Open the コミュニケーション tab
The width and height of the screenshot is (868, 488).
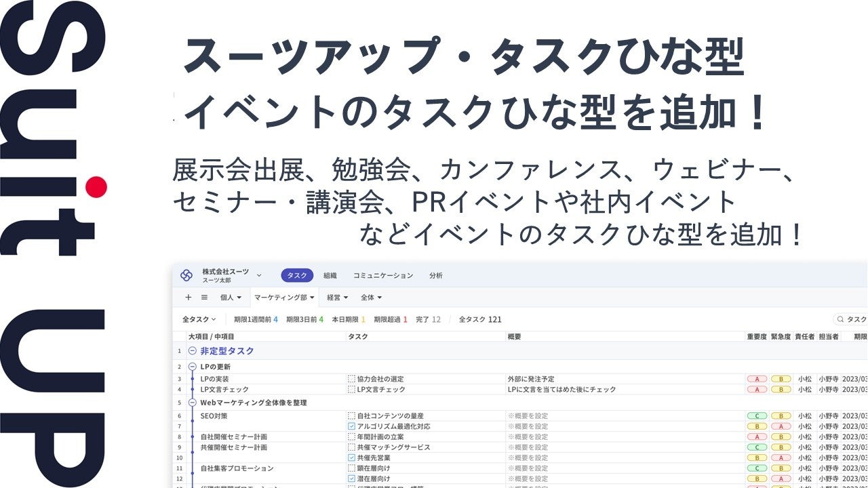(383, 275)
